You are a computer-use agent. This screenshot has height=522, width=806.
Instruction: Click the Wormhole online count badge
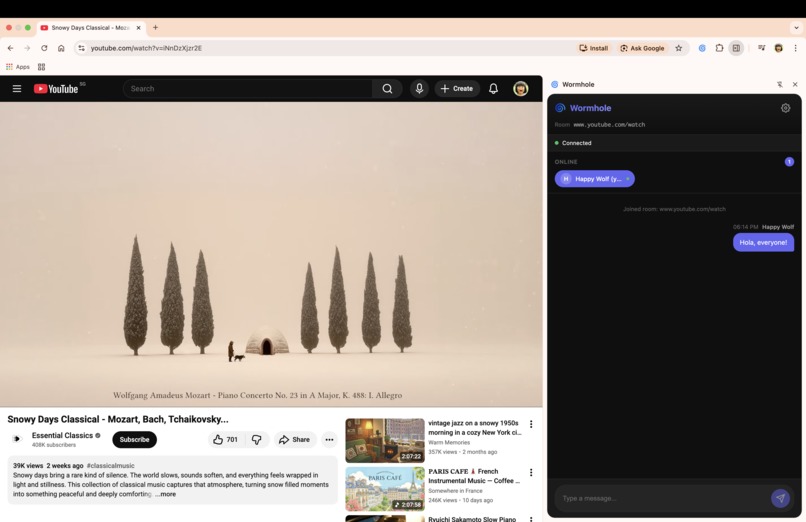(x=789, y=162)
